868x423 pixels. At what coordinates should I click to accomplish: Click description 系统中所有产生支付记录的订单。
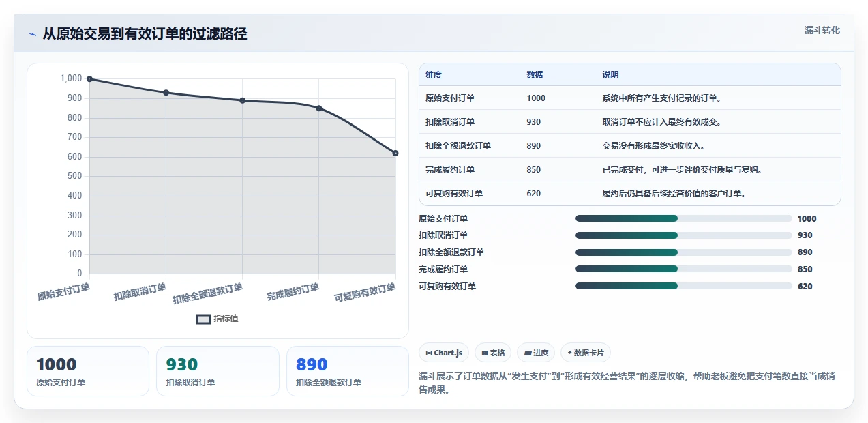(662, 98)
